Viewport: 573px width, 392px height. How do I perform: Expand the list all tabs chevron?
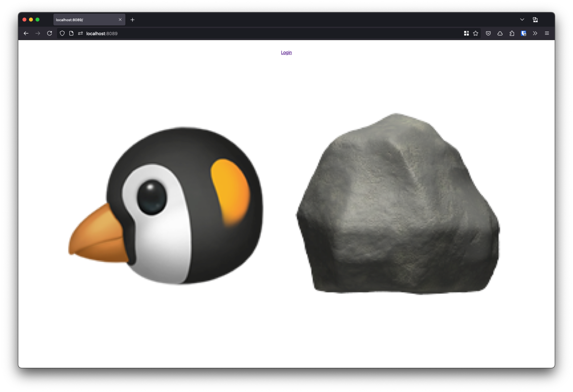click(522, 20)
